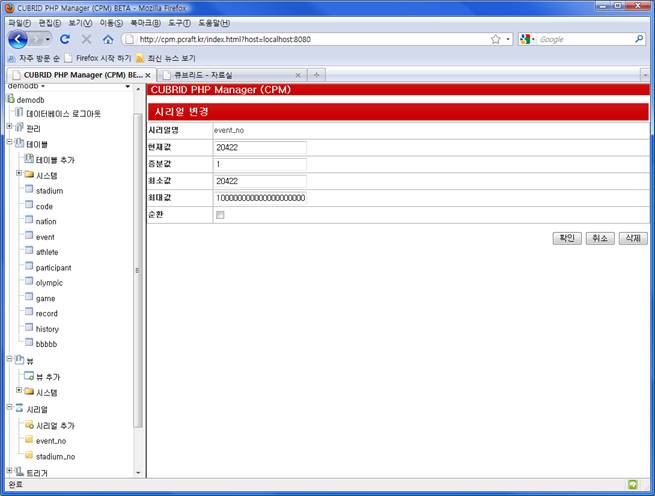655x496 pixels.
Task: Click the stadium_no serial icon
Action: tap(29, 455)
